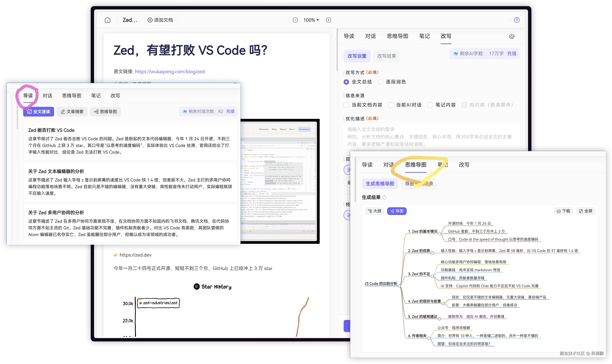Click the 优化描述 text input area
Viewport: 612px width, 364px height.
[x=431, y=137]
